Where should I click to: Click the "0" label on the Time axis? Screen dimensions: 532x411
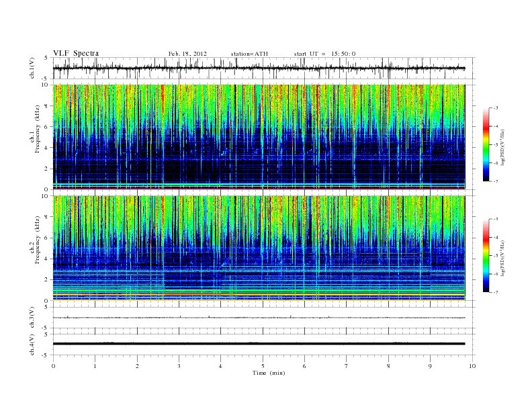point(53,366)
